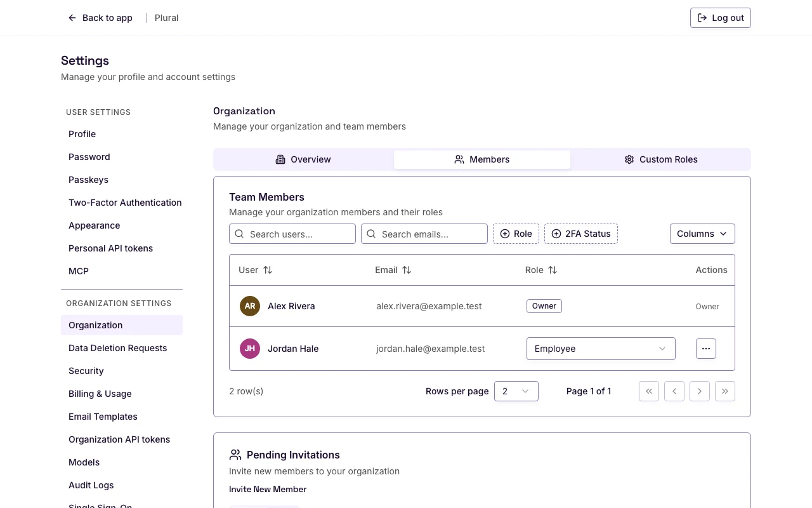Open Security settings
The height and width of the screenshot is (508, 812).
point(122,371)
